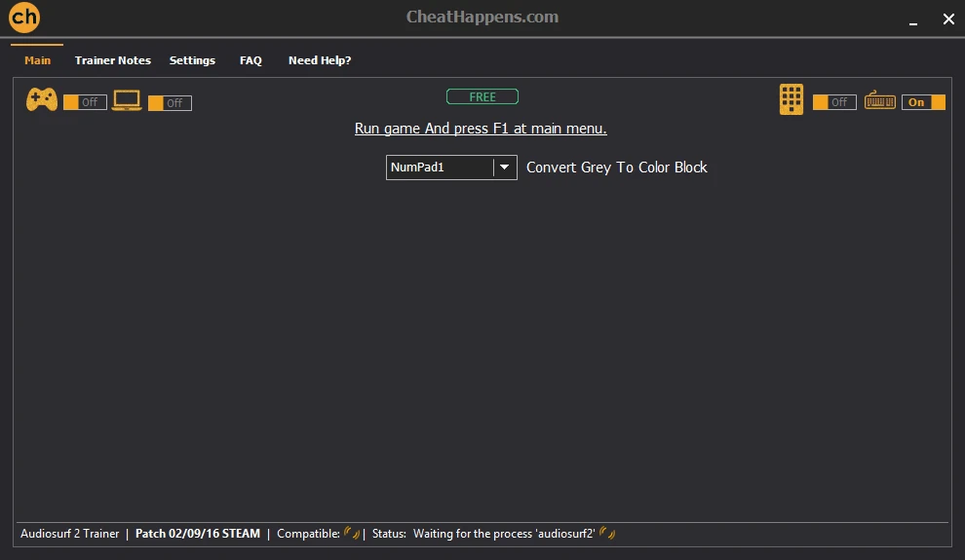Click 'Patch 02/09/16 STEAM' status text
965x560 pixels.
pos(198,534)
